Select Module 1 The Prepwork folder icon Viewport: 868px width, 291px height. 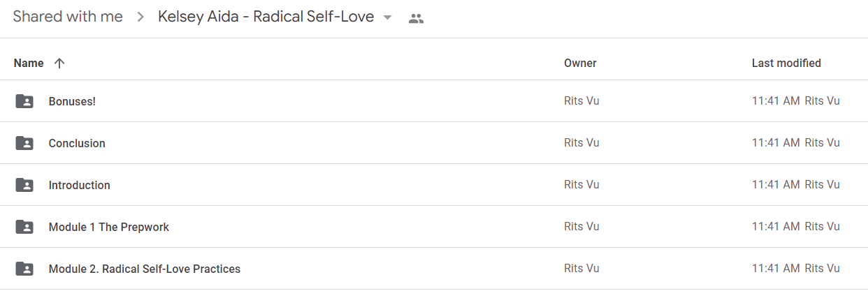point(24,227)
